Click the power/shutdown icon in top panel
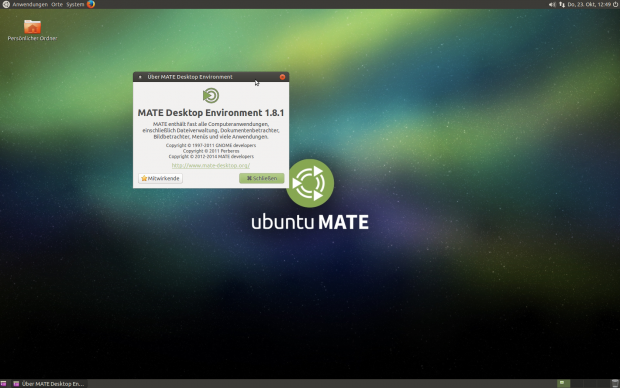The width and height of the screenshot is (620, 388). [x=616, y=4]
